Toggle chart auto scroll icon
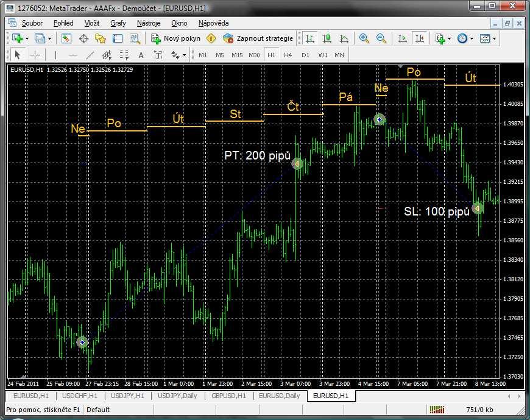Image resolution: width=530 pixels, height=420 pixels. click(x=402, y=38)
